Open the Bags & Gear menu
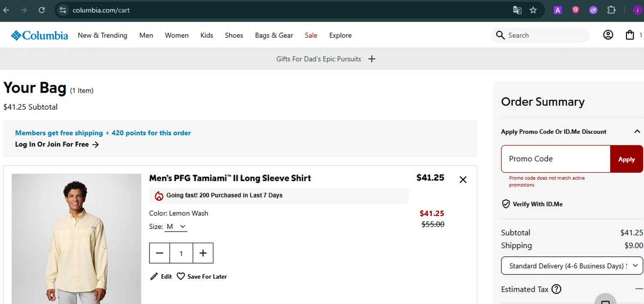 (274, 35)
